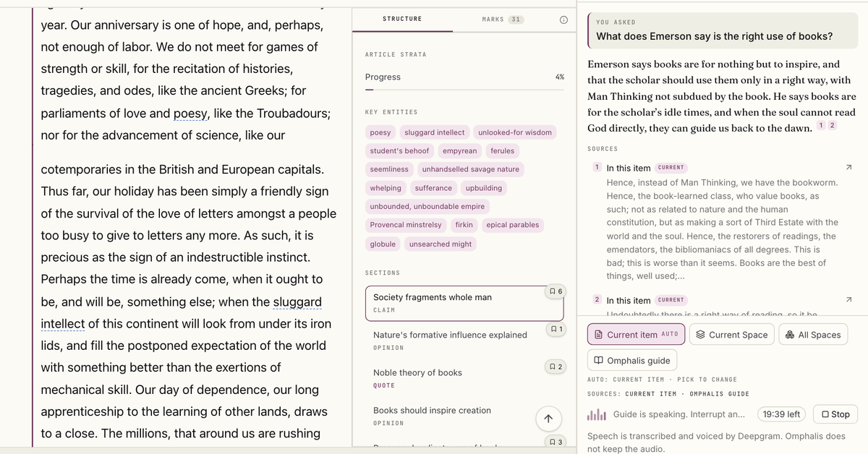Select the seemliness entity tag
This screenshot has width=868, height=454.
click(389, 169)
